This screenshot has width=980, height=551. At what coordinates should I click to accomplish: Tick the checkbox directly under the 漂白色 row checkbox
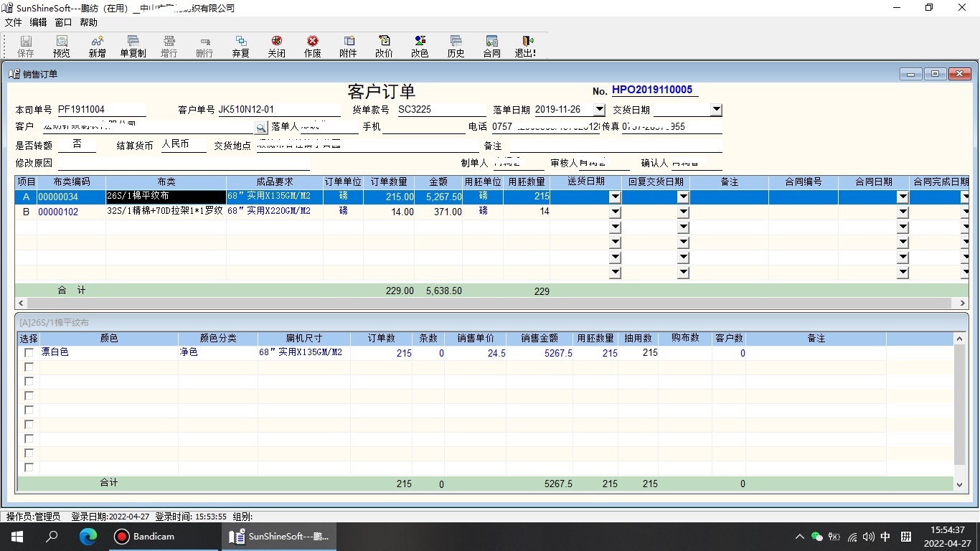coord(29,367)
